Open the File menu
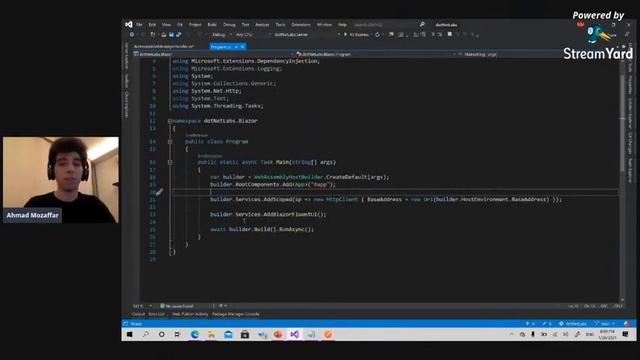The height and width of the screenshot is (360, 640). 139,25
